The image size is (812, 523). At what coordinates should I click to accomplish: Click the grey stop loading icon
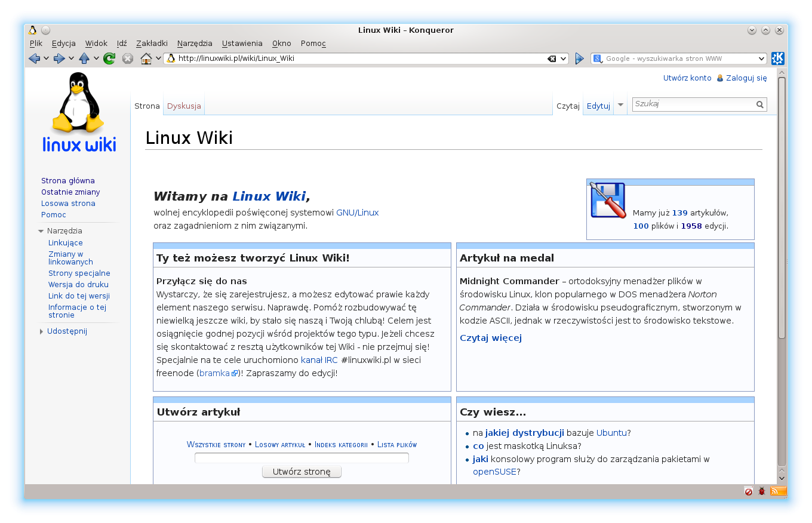pos(127,59)
